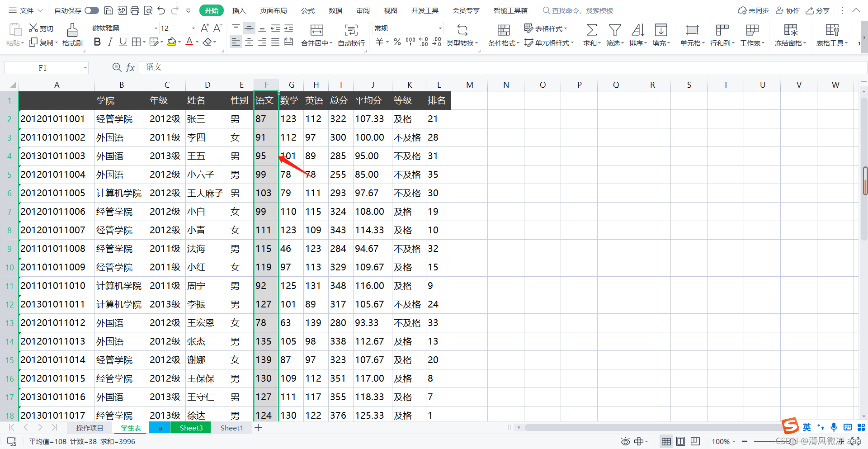Click the 筛选 filter icon
Screen dimensions: 868x449
pyautogui.click(x=615, y=30)
